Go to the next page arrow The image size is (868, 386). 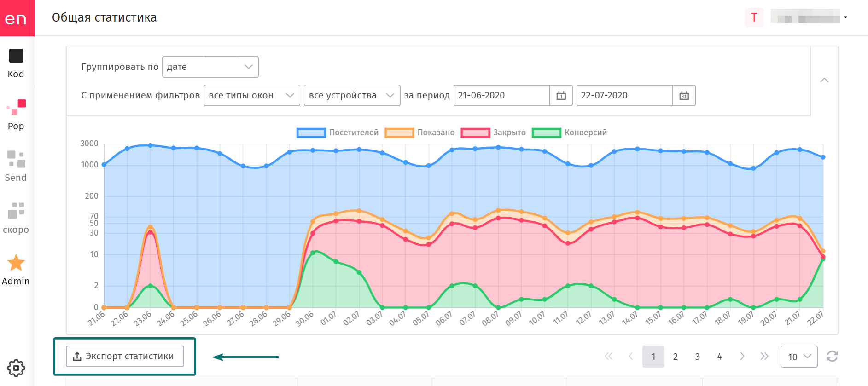[742, 357]
